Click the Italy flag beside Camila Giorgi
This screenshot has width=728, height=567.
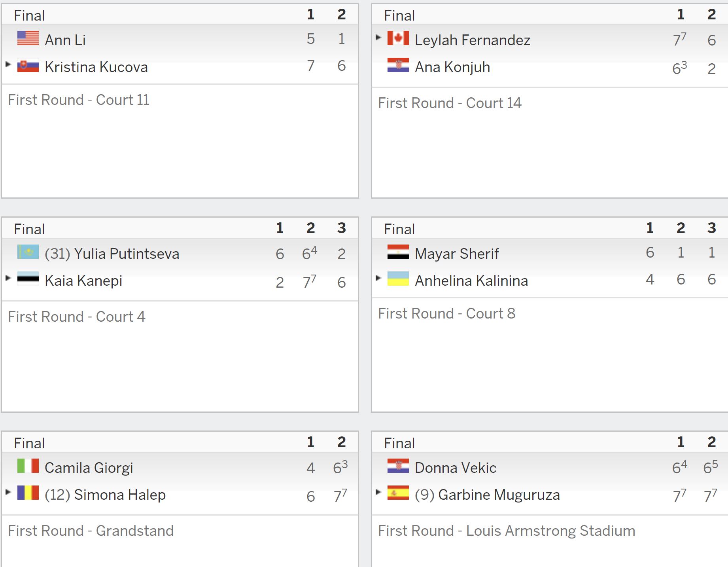click(28, 466)
